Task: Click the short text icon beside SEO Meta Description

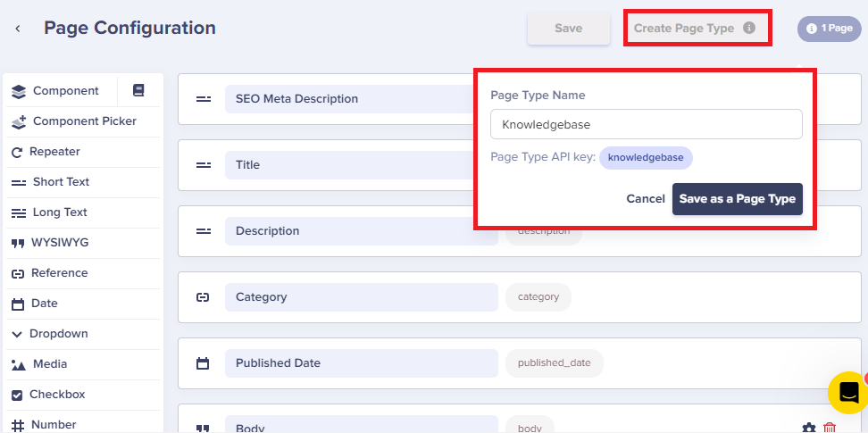Action: pyautogui.click(x=204, y=99)
